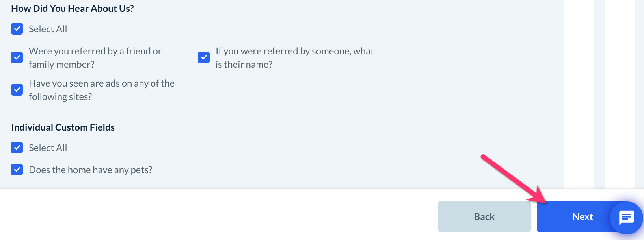The height and width of the screenshot is (240, 644).
Task: Click Select All text in How Did You Hear section
Action: coord(48,29)
